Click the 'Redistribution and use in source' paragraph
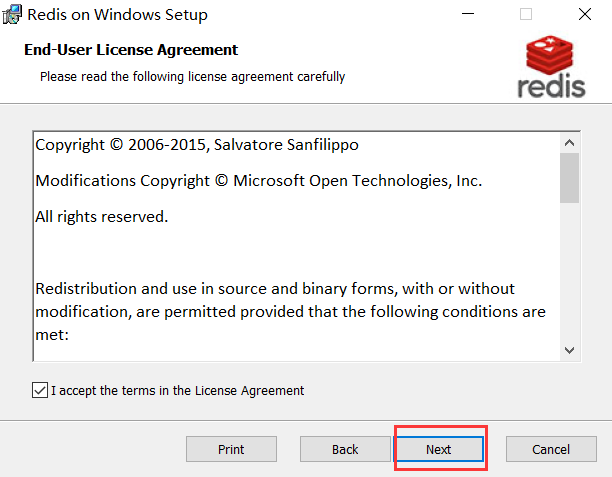The width and height of the screenshot is (612, 477). (290, 311)
